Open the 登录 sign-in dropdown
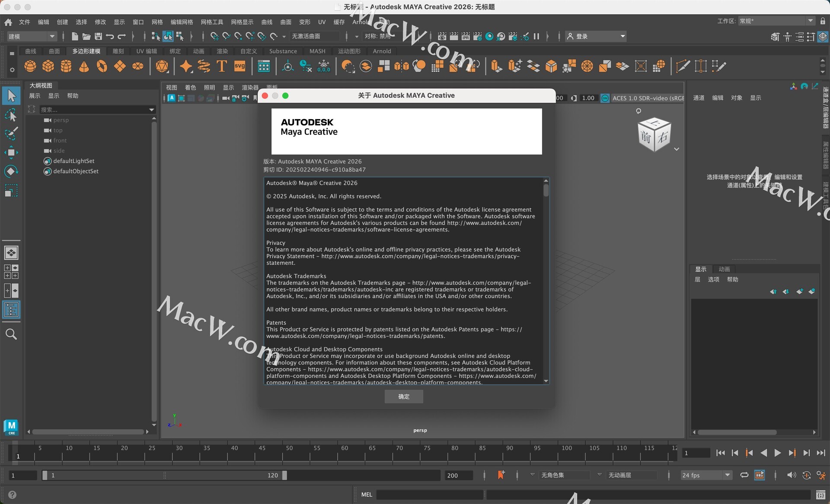This screenshot has height=504, width=830. coord(596,36)
